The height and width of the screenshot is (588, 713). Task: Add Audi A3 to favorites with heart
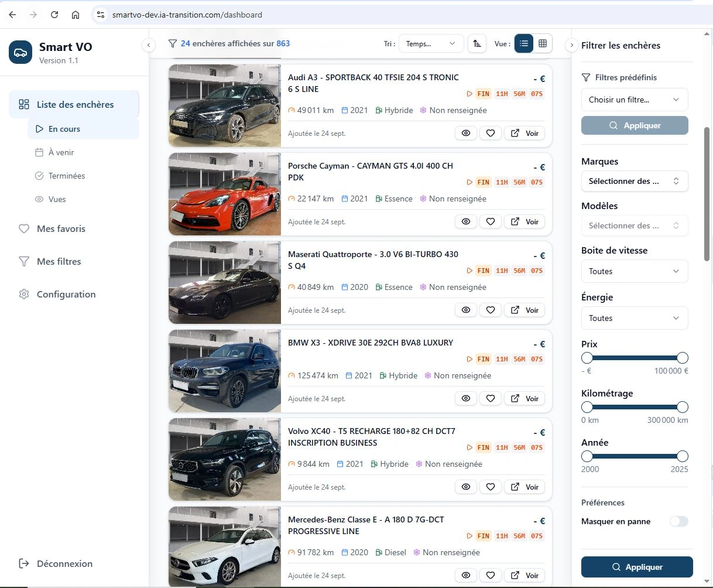click(x=491, y=133)
